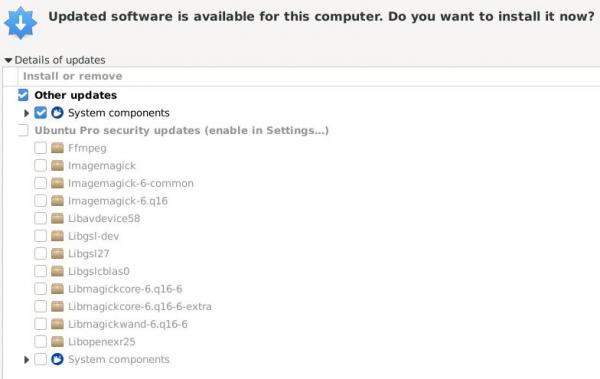
Task: Collapse the Details of updates section
Action: pyautogui.click(x=8, y=60)
